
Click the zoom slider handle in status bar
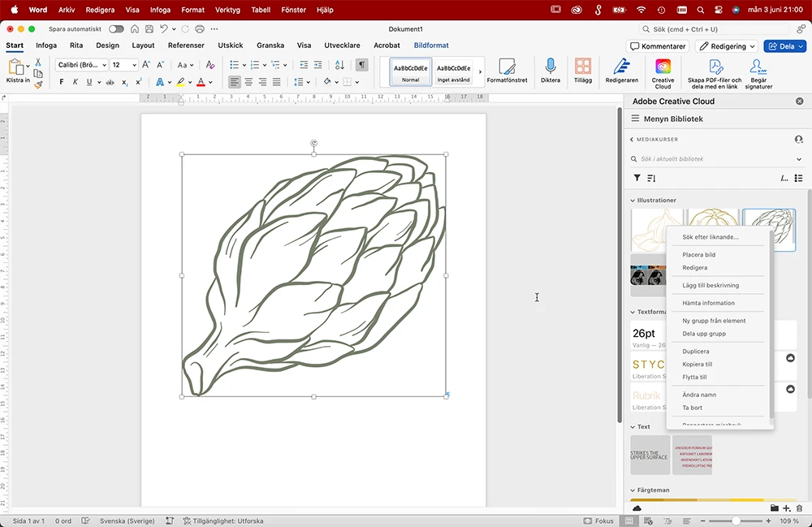[x=736, y=521]
